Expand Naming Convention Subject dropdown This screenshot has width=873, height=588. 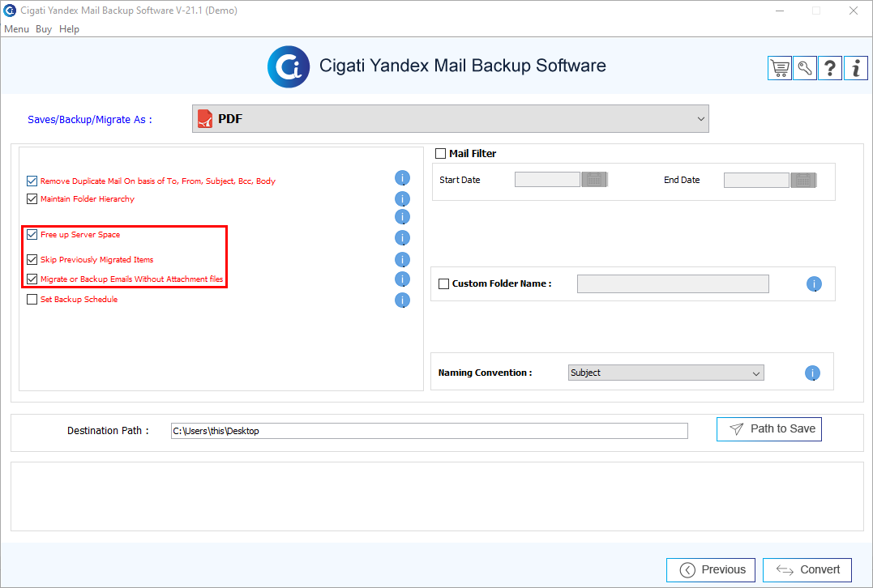point(665,373)
